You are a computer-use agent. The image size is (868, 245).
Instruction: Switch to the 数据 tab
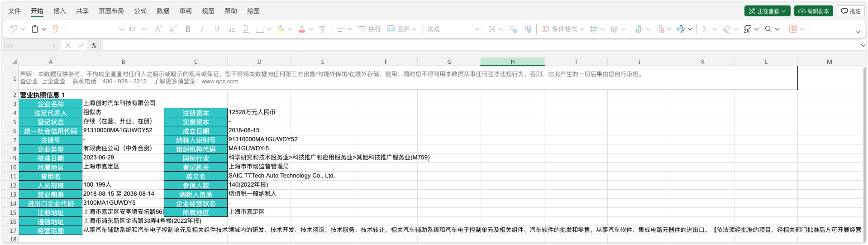(163, 11)
